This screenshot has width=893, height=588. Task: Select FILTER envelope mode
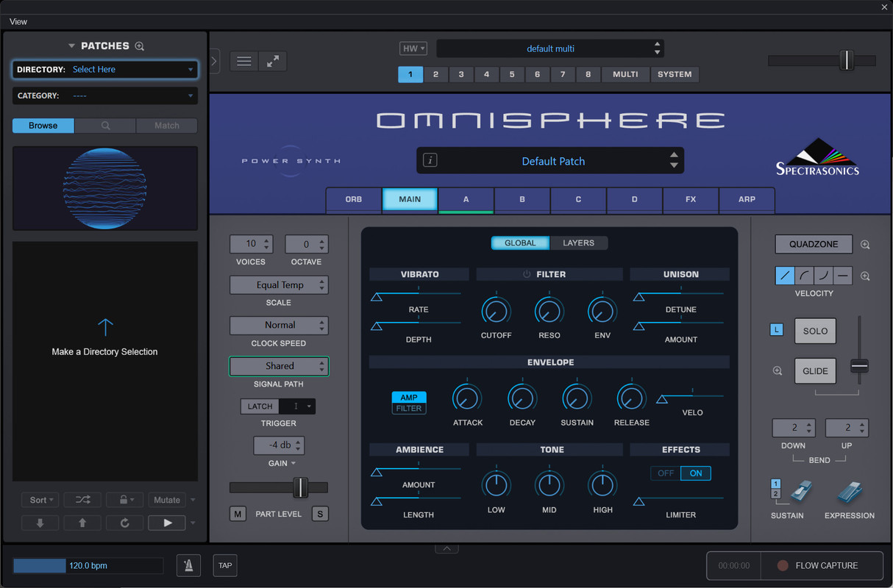click(x=409, y=409)
